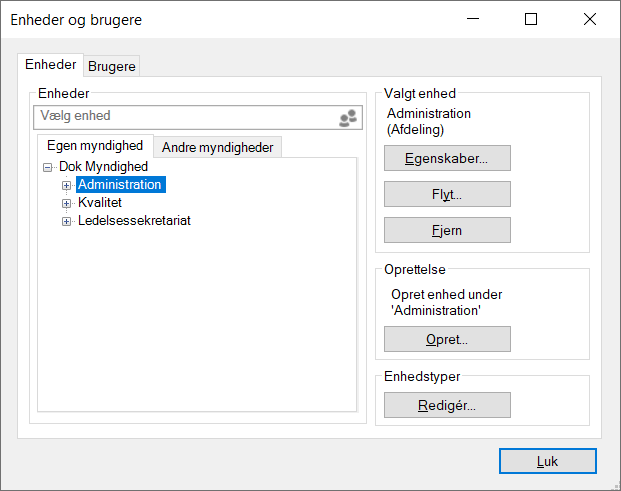Close the dialog with Luk

tap(547, 461)
